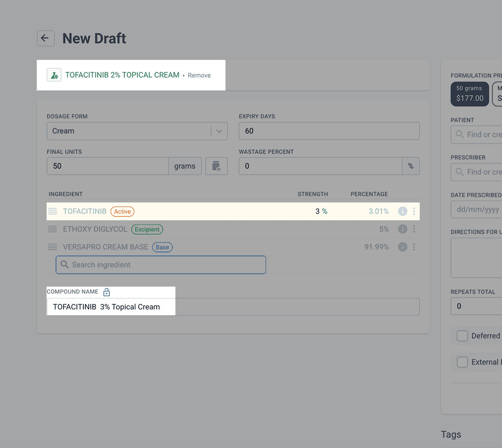This screenshot has width=502, height=448.
Task: Click the 3.01% percentage value
Action: [x=379, y=211]
